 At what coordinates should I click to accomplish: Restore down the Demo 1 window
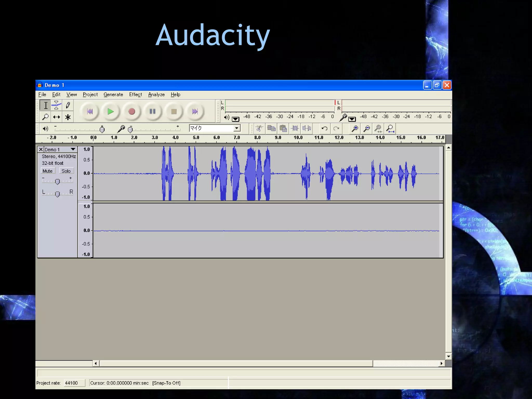tap(437, 85)
